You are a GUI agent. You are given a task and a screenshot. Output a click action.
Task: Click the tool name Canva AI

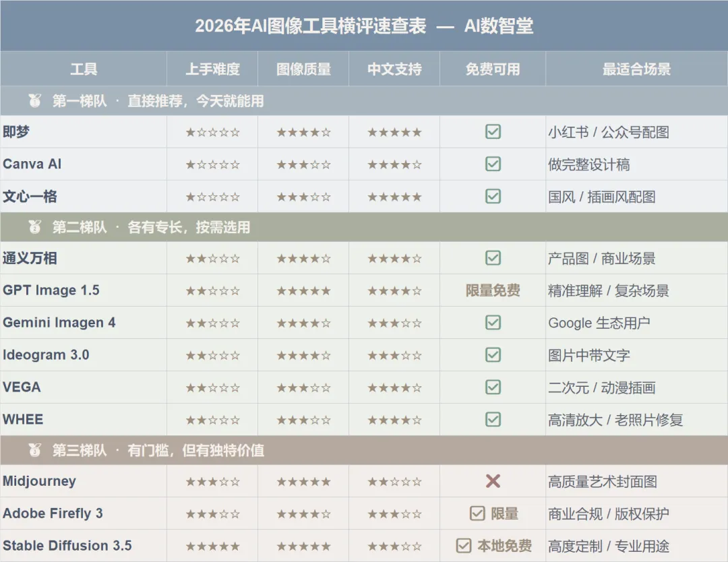coord(32,164)
